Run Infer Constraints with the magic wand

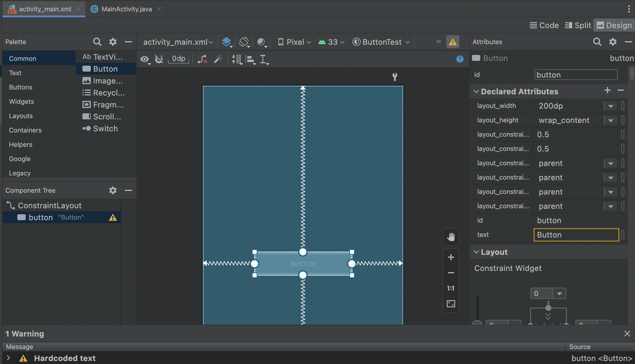click(218, 59)
